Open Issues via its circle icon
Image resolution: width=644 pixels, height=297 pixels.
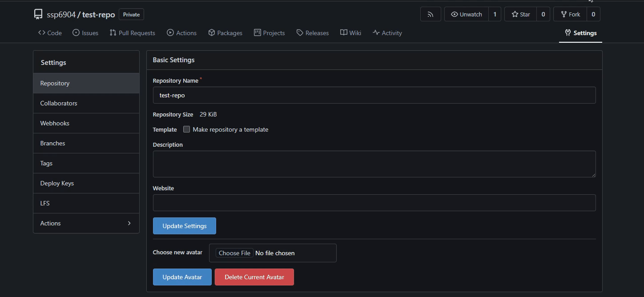tap(76, 33)
